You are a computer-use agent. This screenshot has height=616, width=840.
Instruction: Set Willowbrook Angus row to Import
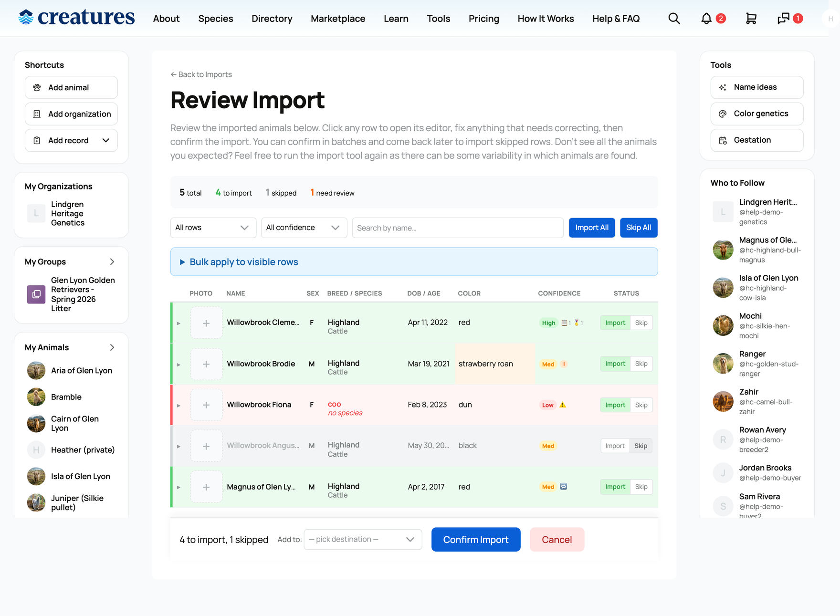pos(615,446)
